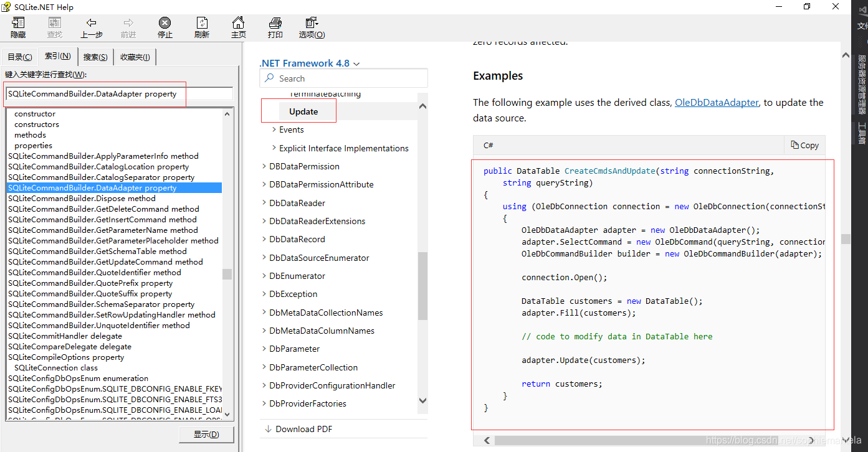Expand the Events tree node
868x452 pixels.
274,129
